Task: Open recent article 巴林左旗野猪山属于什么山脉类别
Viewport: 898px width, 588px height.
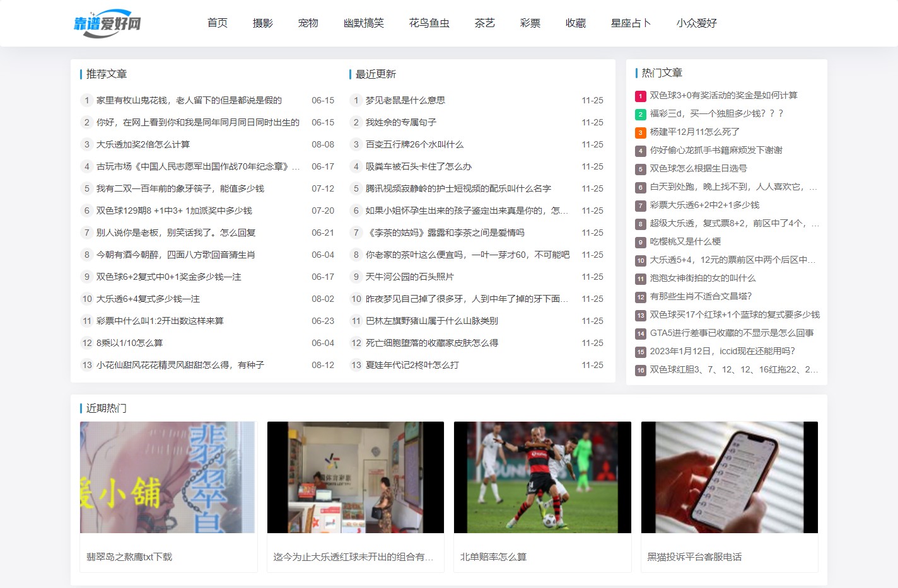Action: 432,321
